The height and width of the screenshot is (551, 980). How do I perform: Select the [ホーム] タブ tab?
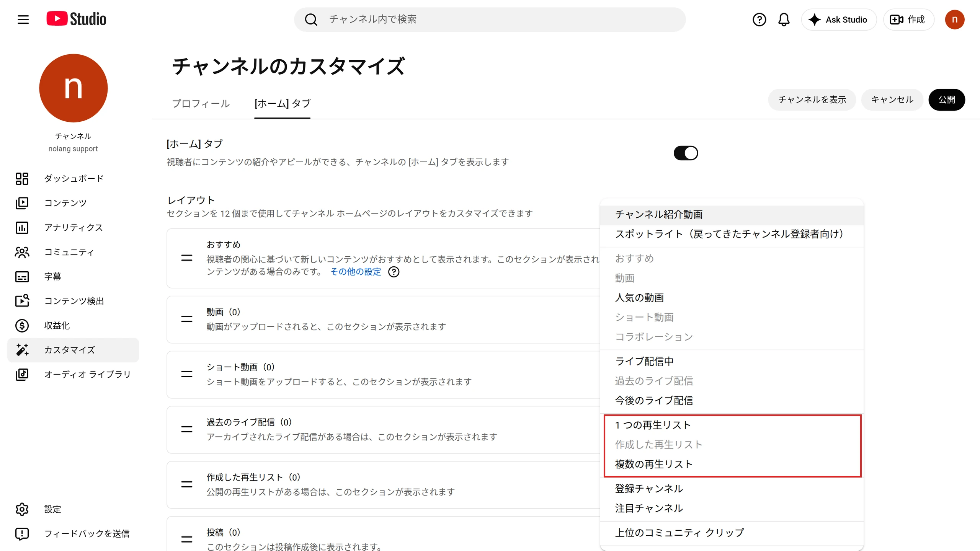[283, 103]
